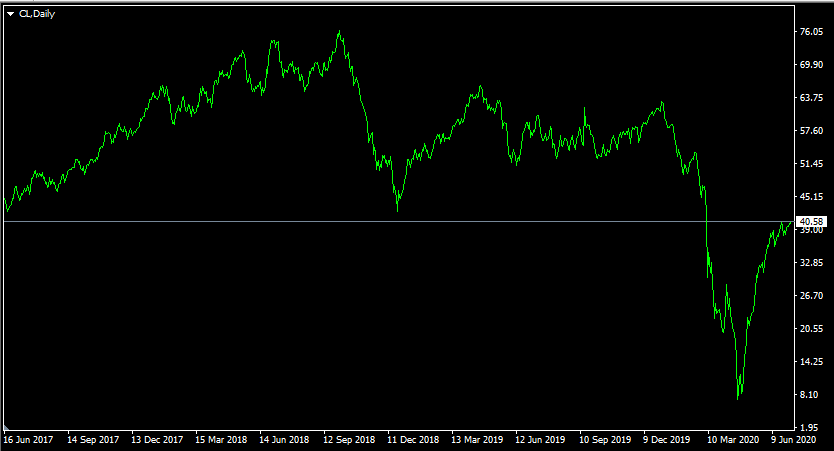
Task: Click the 10 Mar 2020 date label
Action: point(733,440)
